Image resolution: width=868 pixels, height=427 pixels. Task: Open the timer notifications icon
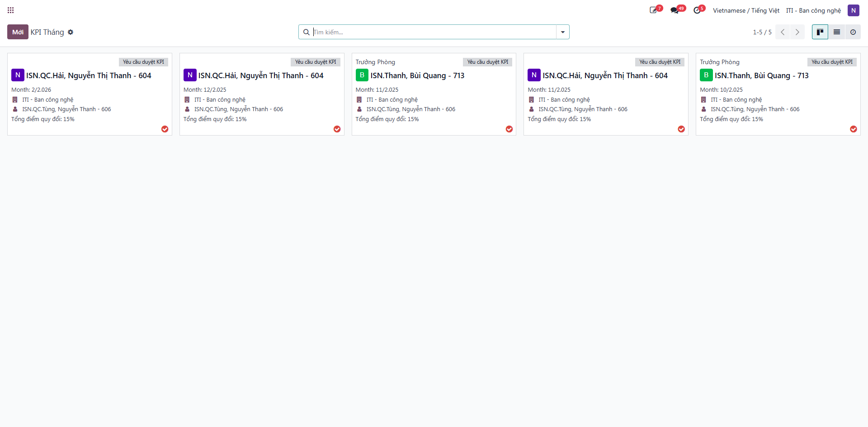[x=697, y=10]
